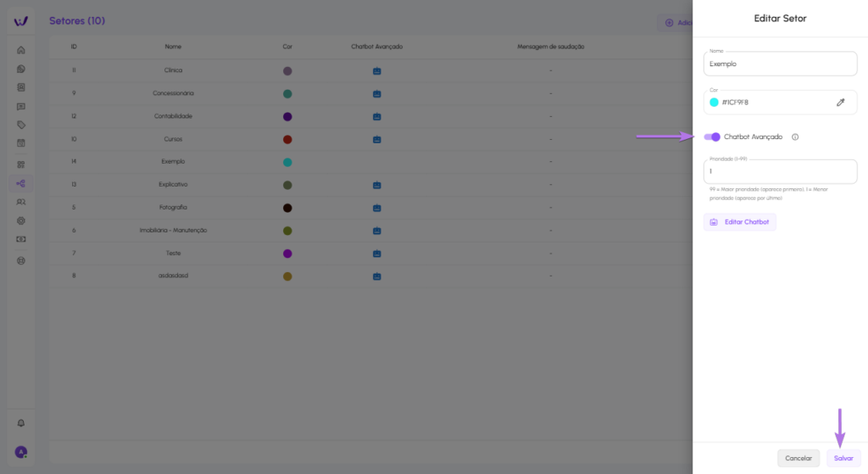Open the user avatar in the sidebar
Viewport: 868px width, 474px height.
[x=21, y=452]
